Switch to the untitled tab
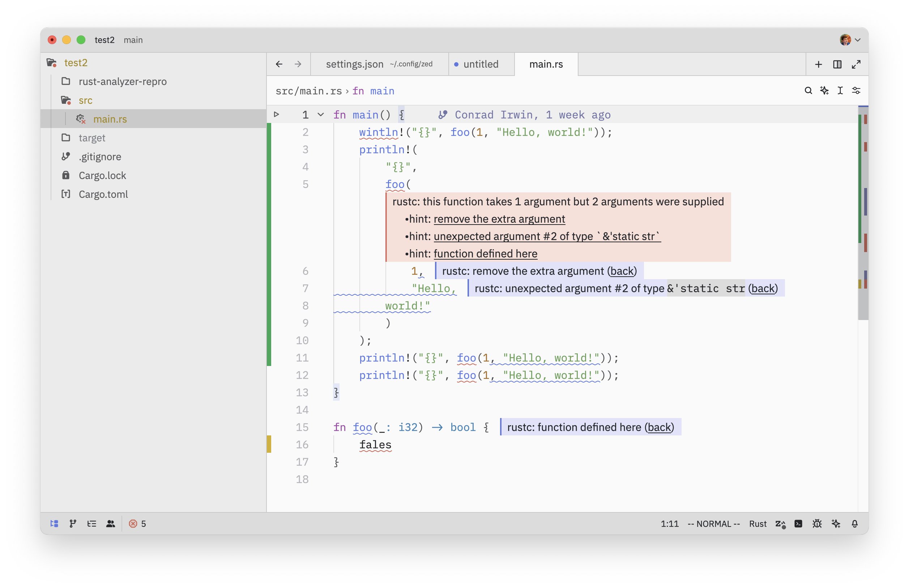 click(480, 64)
